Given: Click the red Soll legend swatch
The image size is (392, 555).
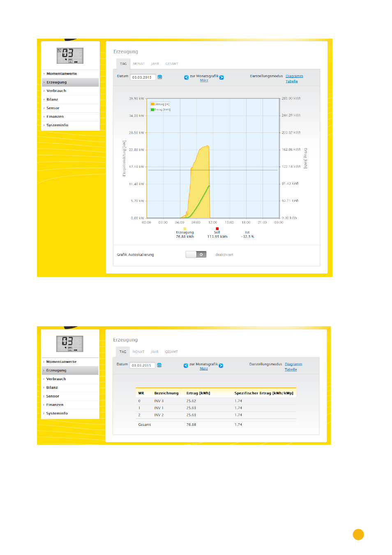Looking at the screenshot, I should (x=217, y=228).
